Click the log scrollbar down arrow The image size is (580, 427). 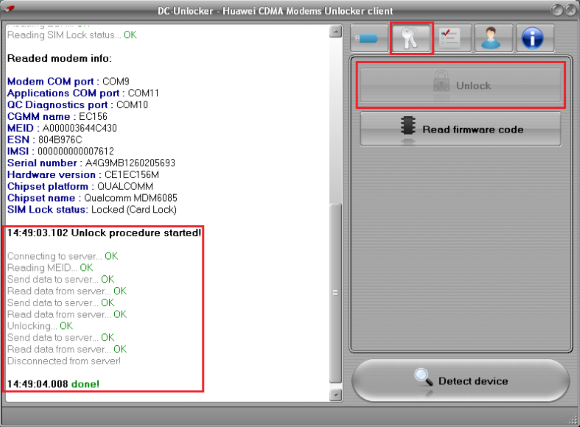[x=335, y=395]
